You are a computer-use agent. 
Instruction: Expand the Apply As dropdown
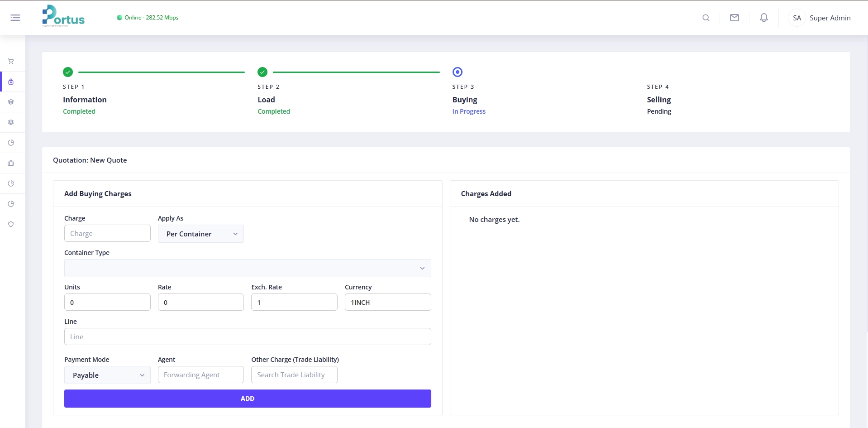pos(200,234)
